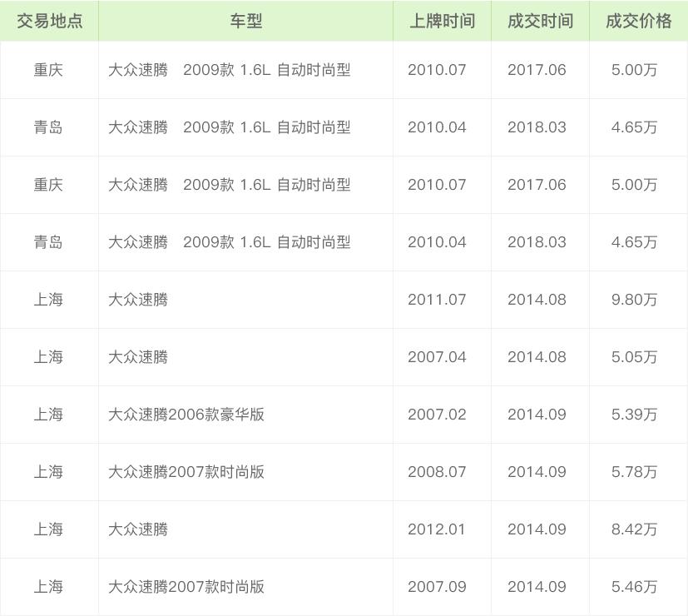Select the 2007.02 registration date

click(x=437, y=415)
